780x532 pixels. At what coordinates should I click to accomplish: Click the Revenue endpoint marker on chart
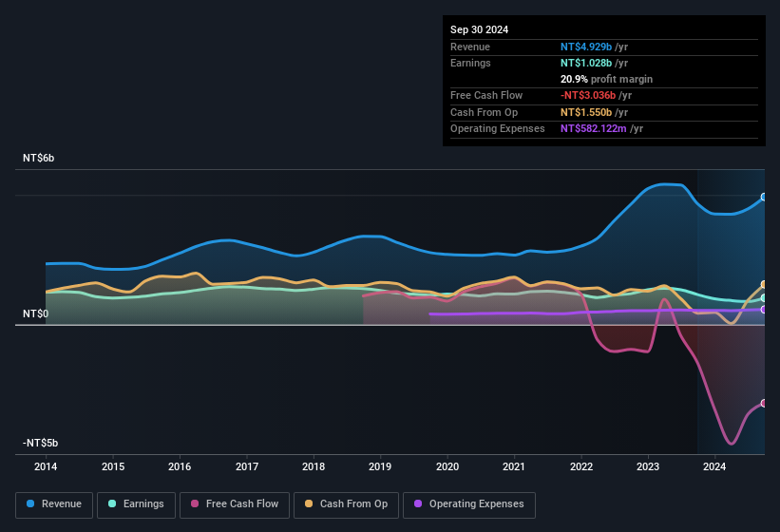[764, 198]
